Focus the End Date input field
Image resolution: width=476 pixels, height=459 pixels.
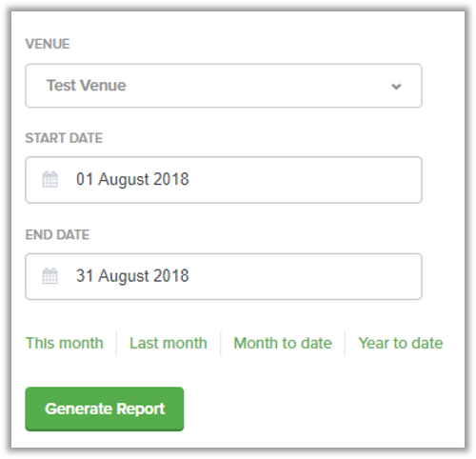click(x=224, y=276)
